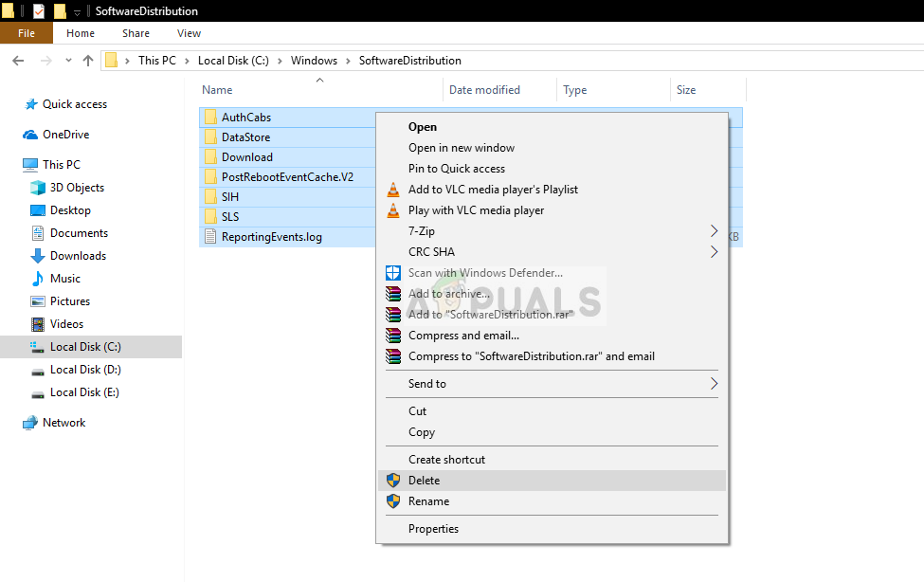The width and height of the screenshot is (924, 582).
Task: Choose Add to VLC media player's Playlist
Action: [552, 190]
